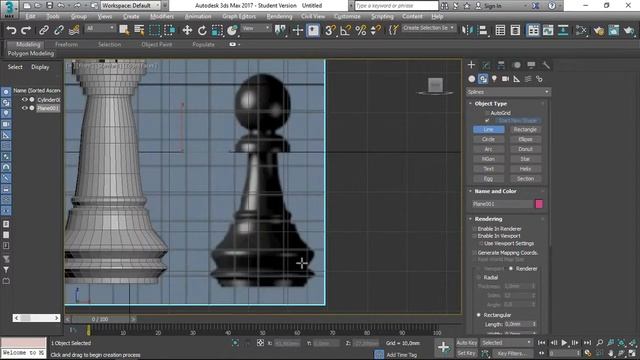This screenshot has height=360, width=640.
Task: Click the Redo arrow icon
Action: pyautogui.click(x=26, y=31)
